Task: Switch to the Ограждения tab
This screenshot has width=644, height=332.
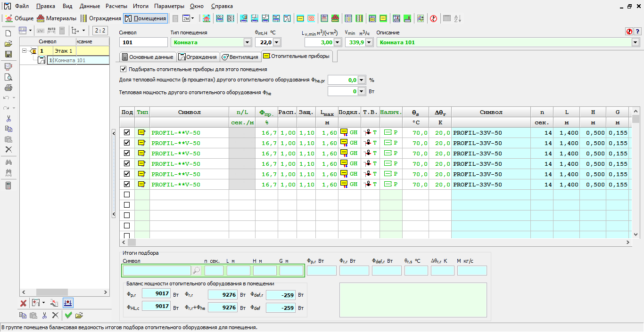Action: click(198, 57)
